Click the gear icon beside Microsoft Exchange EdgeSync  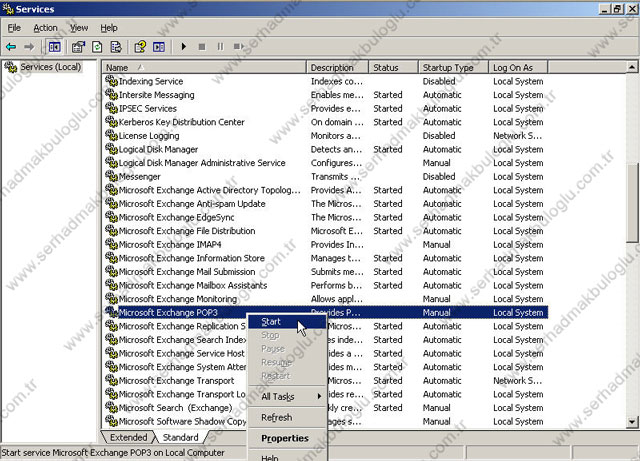pos(111,217)
